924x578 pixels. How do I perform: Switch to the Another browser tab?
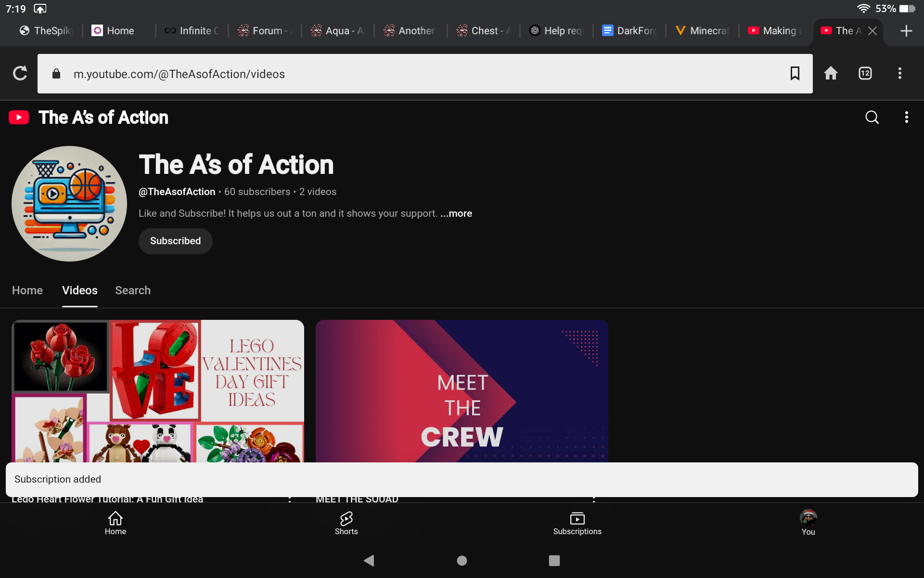[x=411, y=31]
